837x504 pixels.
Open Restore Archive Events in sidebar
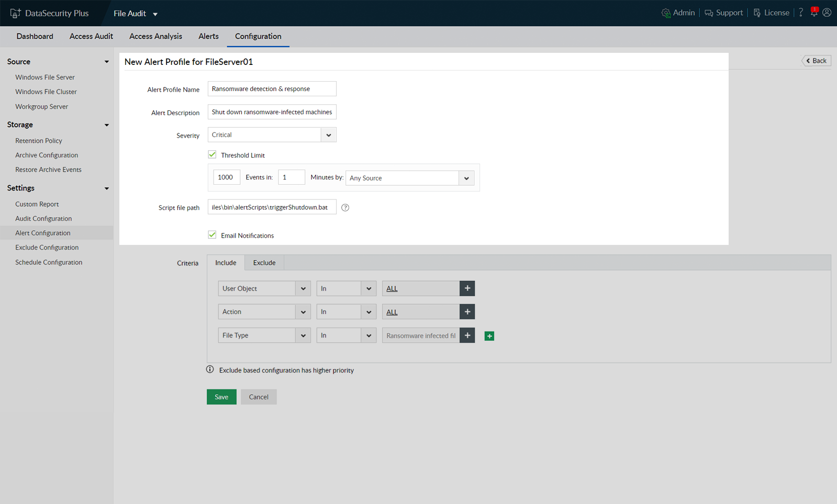pyautogui.click(x=48, y=170)
